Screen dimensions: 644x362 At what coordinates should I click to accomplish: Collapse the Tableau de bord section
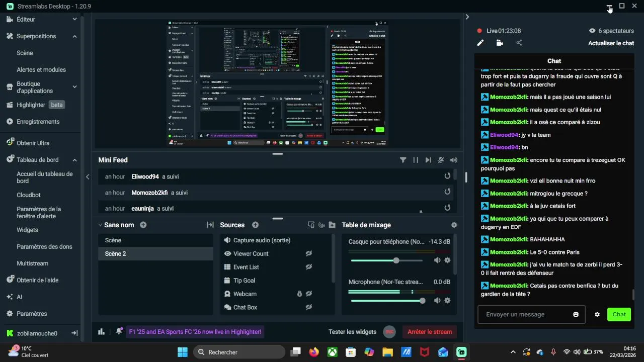[74, 160]
